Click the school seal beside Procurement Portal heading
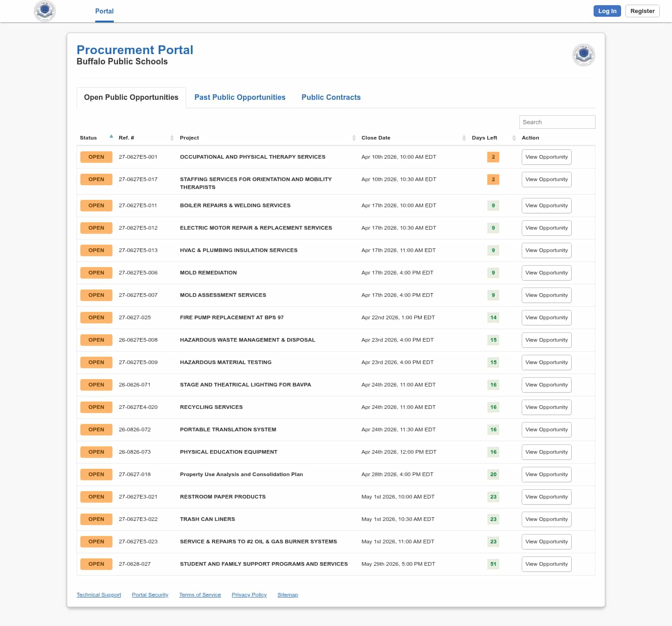 pyautogui.click(x=583, y=55)
